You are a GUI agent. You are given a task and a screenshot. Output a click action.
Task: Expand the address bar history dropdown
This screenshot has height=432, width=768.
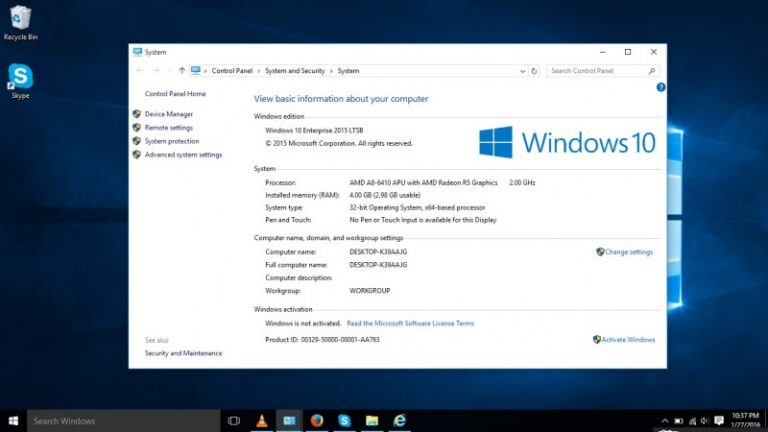point(521,71)
